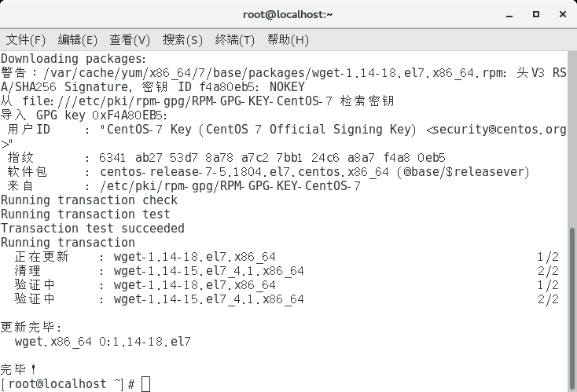Click the 更新完毕 update complete line
The image size is (577, 392).
[31, 327]
